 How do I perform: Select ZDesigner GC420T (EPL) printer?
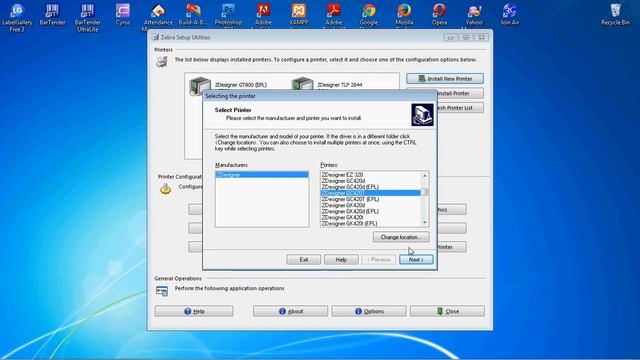pyautogui.click(x=371, y=199)
